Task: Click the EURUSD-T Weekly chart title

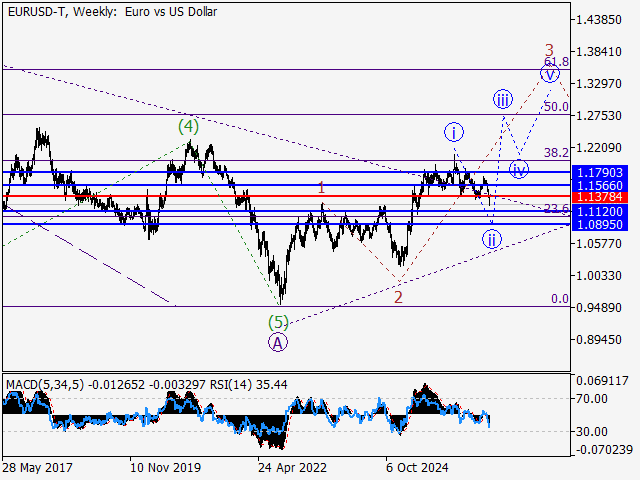Action: tap(112, 12)
